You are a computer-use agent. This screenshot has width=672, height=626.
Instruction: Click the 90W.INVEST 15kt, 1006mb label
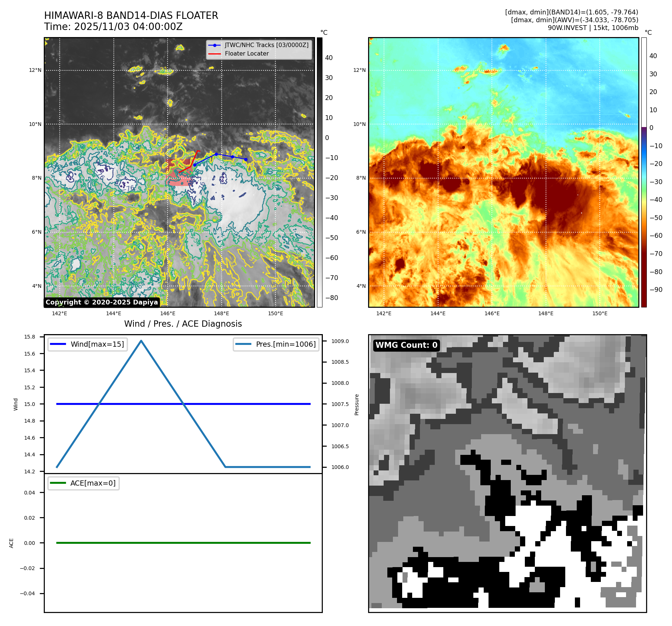593,28
